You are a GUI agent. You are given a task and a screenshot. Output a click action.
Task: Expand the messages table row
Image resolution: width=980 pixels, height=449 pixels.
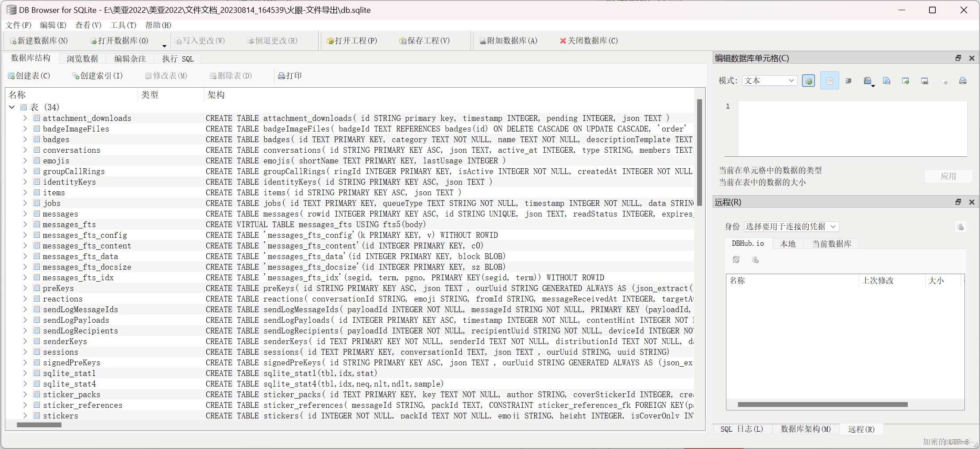[25, 214]
